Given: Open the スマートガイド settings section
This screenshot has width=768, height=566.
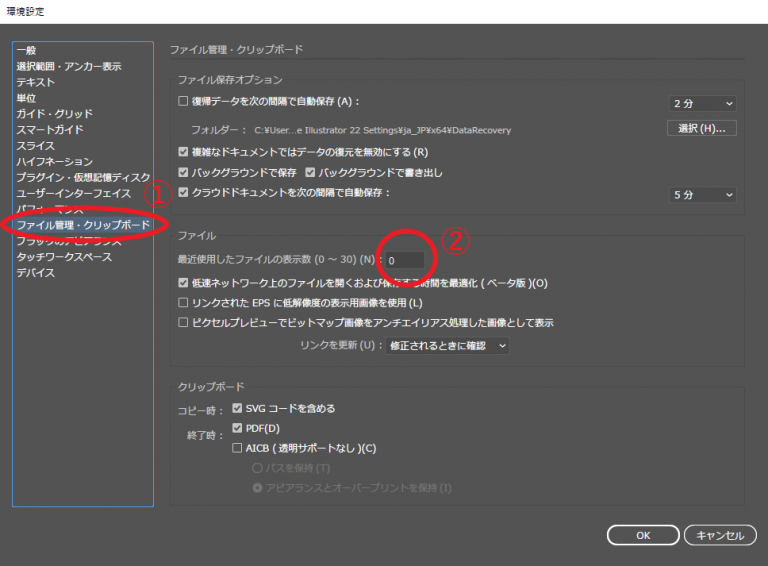Looking at the screenshot, I should 50,130.
